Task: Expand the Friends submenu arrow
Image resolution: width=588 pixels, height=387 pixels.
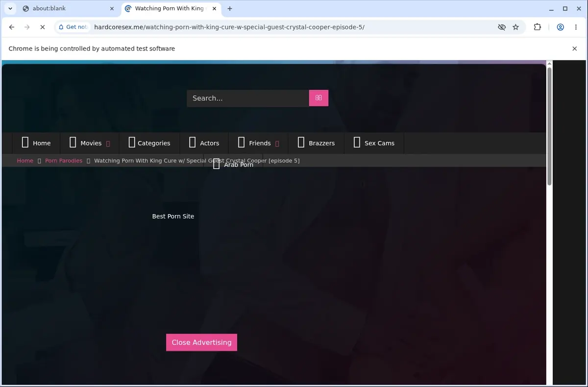Action: pyautogui.click(x=277, y=144)
